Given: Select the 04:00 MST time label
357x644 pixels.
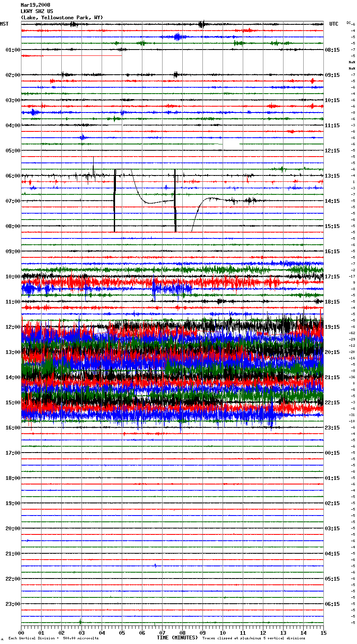Looking at the screenshot, I should (x=13, y=126).
